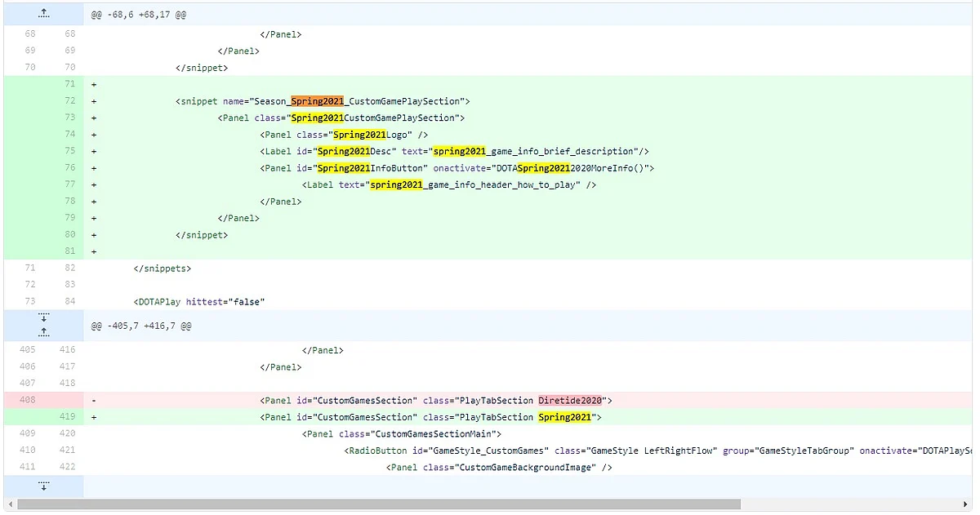Select old line number 407
980x515 pixels.
tap(28, 384)
